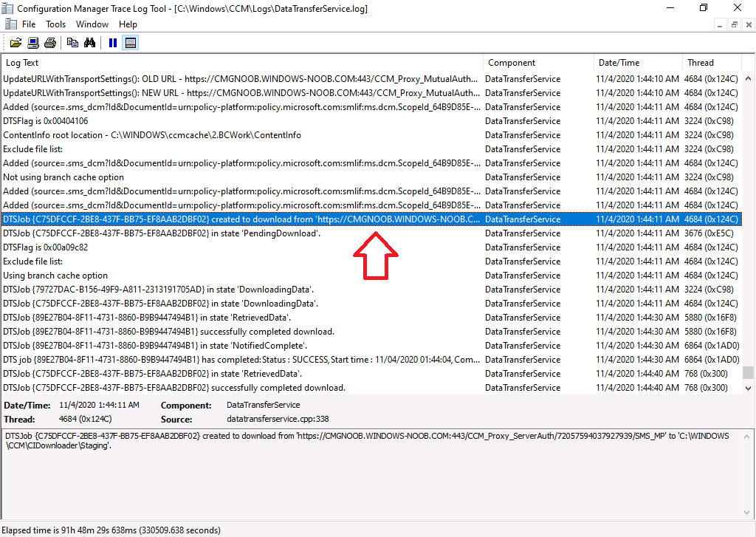Screen dimensions: 756x537
Task: Select the 'has completed: Status : SUCCESS' row
Action: click(371, 360)
